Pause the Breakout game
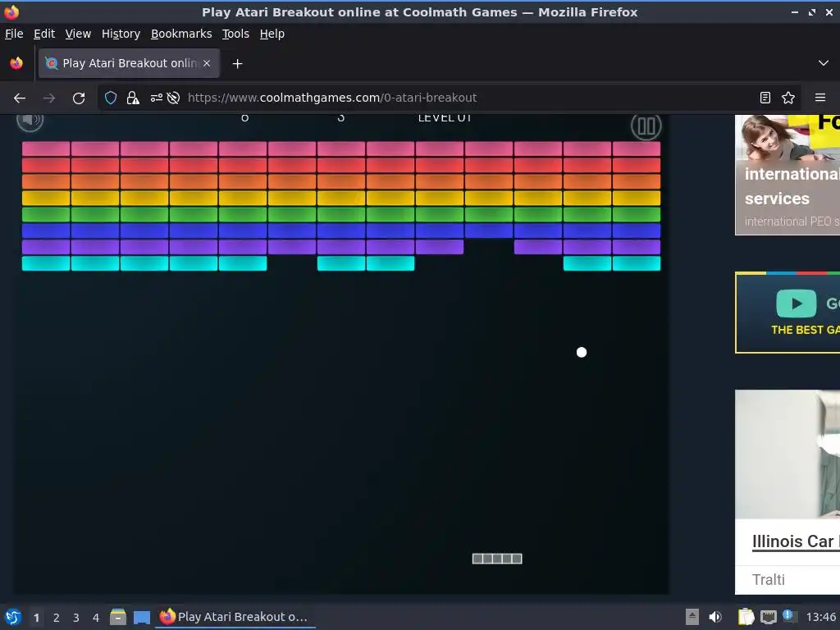 pyautogui.click(x=646, y=127)
